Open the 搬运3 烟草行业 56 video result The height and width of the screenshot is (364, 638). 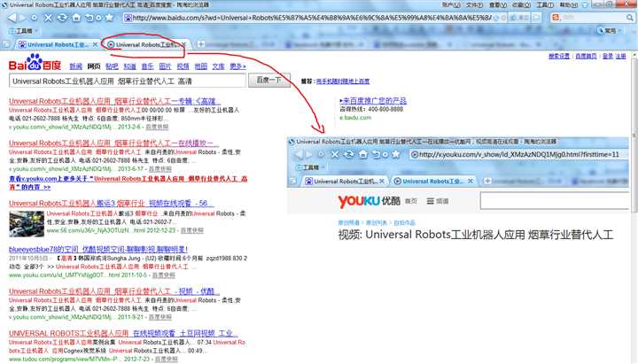pos(112,204)
